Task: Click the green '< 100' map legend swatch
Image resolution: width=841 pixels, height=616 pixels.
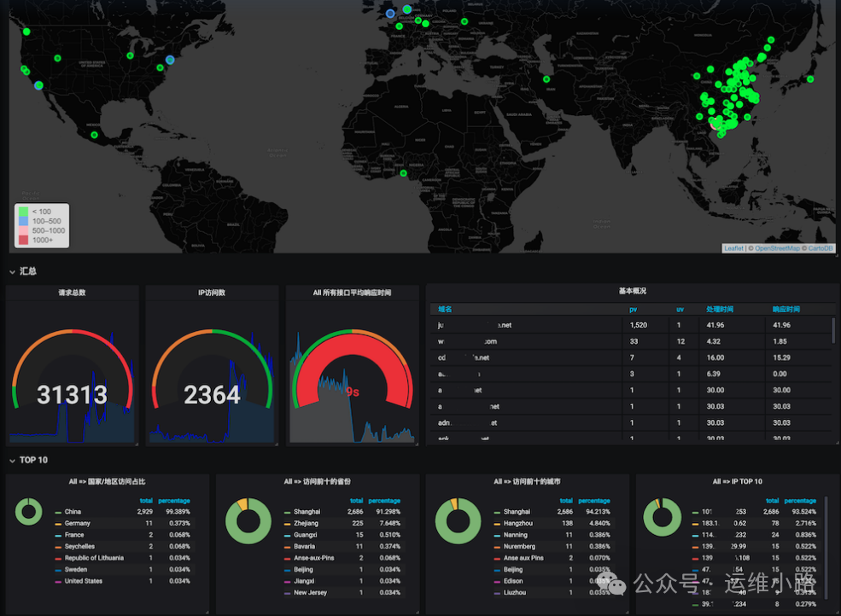Action: point(24,212)
